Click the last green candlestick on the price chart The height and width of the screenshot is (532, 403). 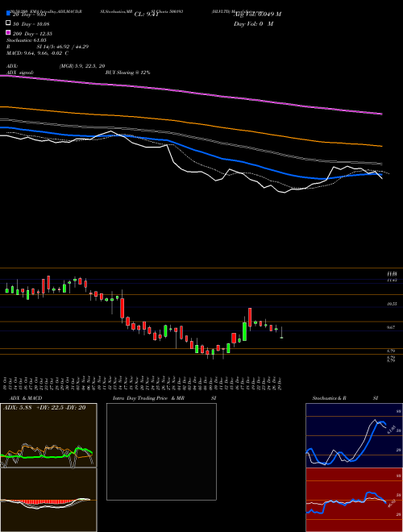(x=281, y=338)
